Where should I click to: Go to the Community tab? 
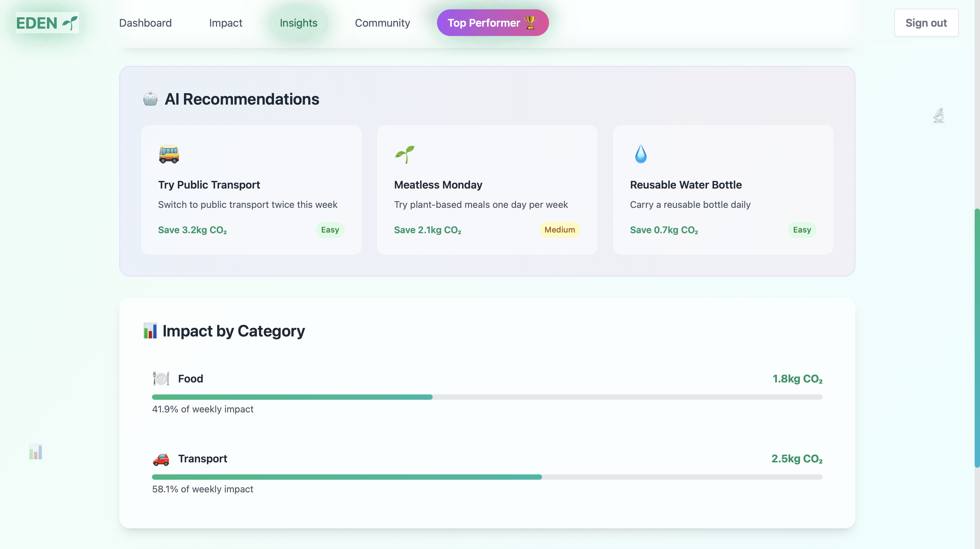pyautogui.click(x=382, y=23)
